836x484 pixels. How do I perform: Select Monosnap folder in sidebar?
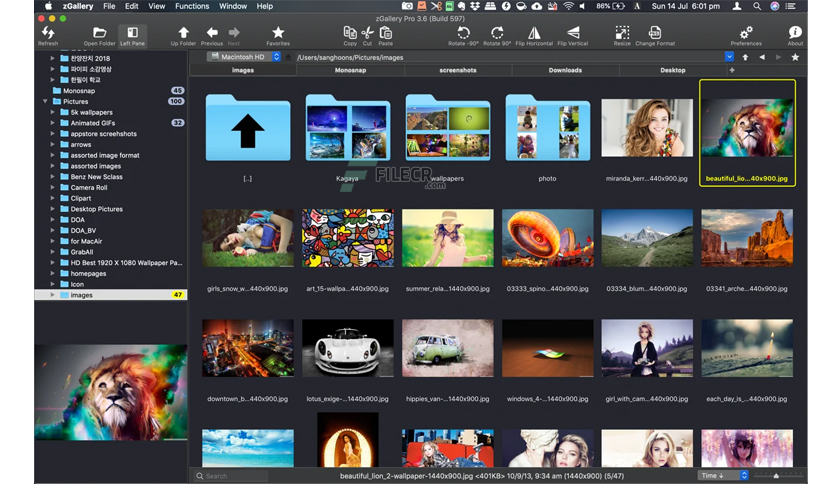[111, 91]
